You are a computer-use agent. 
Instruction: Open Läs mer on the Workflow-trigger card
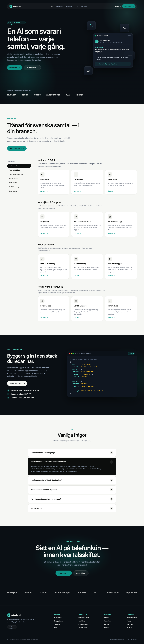111,275
